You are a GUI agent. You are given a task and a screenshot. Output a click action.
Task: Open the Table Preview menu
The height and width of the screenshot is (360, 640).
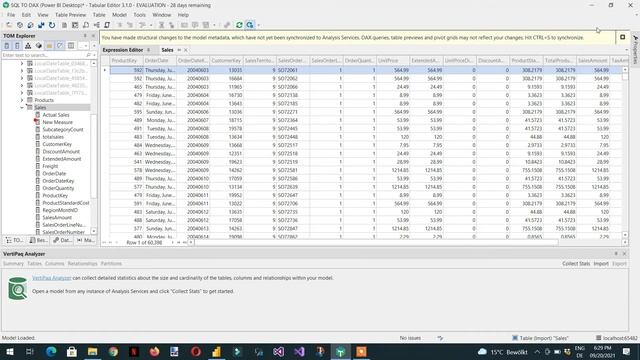[x=70, y=15]
